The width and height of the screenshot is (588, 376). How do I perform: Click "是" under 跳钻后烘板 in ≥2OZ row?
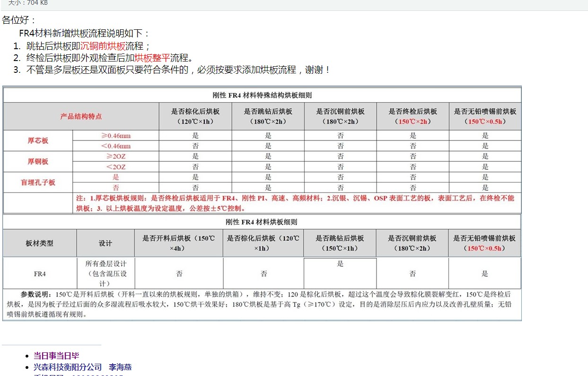268,157
